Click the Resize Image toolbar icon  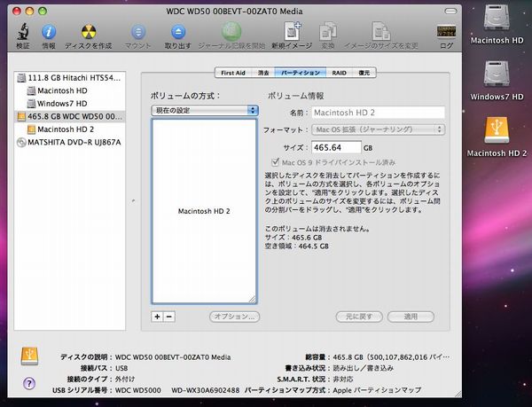tap(380, 31)
